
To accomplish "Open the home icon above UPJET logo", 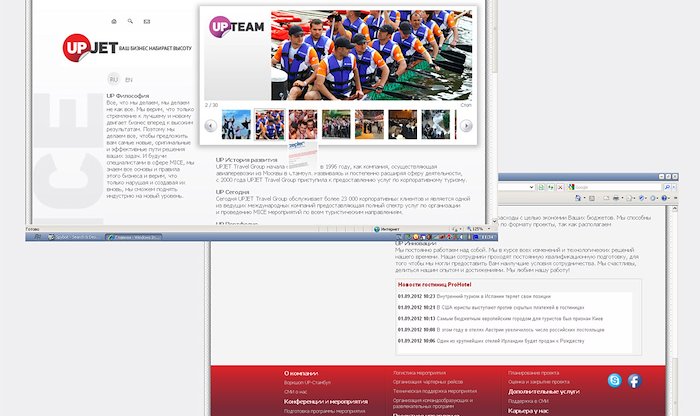I will 114,21.
